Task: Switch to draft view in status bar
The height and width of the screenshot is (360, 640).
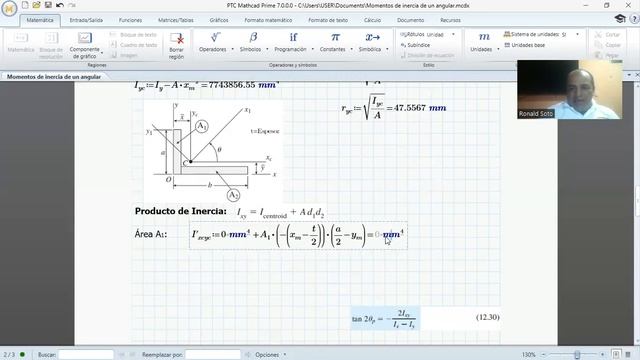Action: coord(628,354)
